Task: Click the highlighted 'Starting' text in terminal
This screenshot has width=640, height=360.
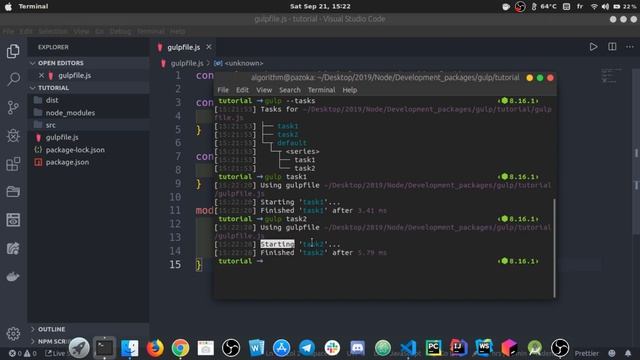Action: [x=277, y=244]
